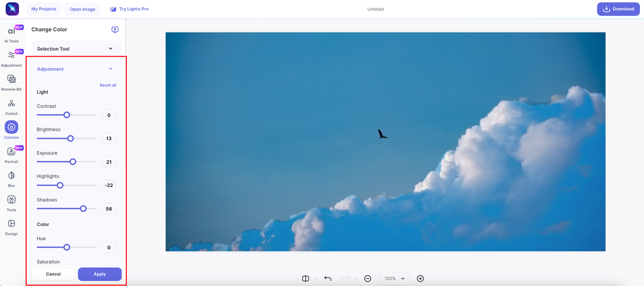Image resolution: width=644 pixels, height=286 pixels.
Task: Click the Brightness slider handle
Action: point(70,138)
